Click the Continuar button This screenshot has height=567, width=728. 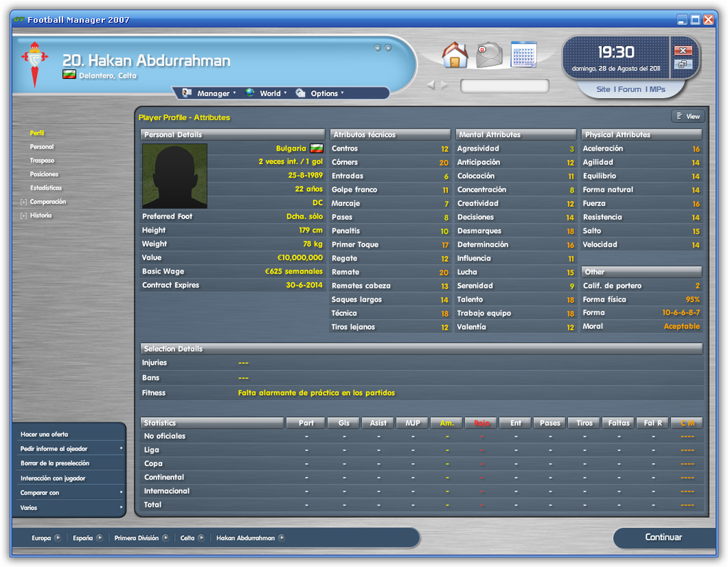pyautogui.click(x=664, y=537)
